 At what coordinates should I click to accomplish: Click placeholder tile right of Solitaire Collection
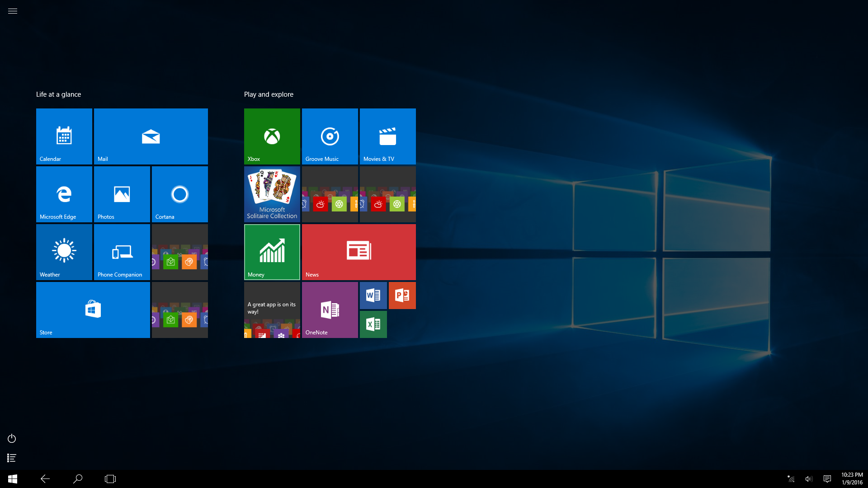pyautogui.click(x=330, y=194)
